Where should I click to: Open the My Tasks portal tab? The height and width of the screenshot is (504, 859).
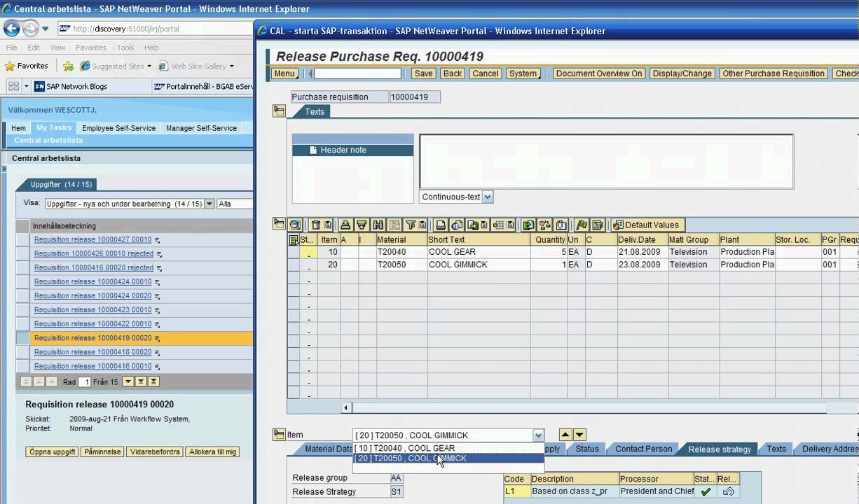pyautogui.click(x=54, y=127)
